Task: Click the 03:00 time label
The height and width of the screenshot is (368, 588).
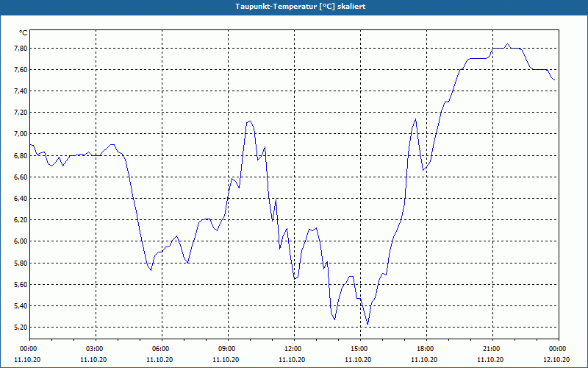Action: 96,349
